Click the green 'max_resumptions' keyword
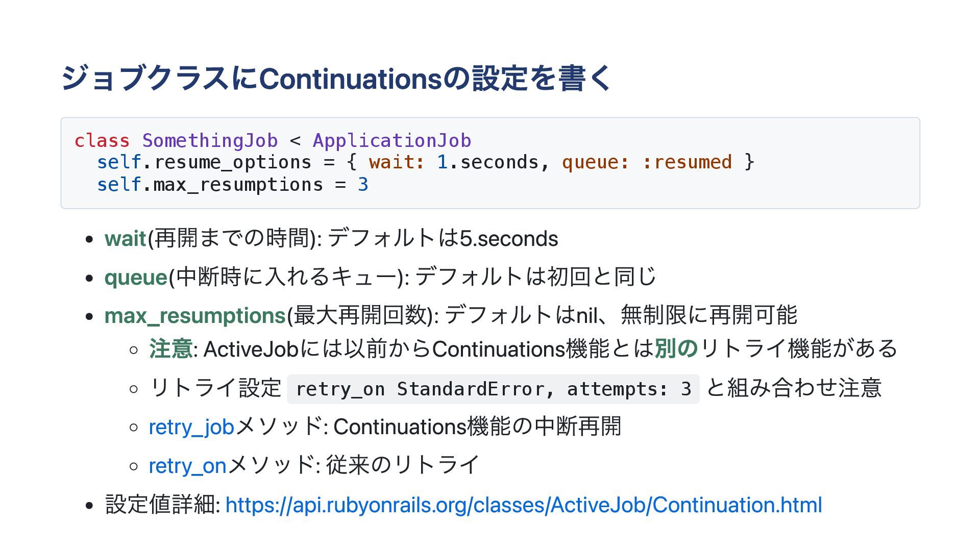 [x=194, y=316]
